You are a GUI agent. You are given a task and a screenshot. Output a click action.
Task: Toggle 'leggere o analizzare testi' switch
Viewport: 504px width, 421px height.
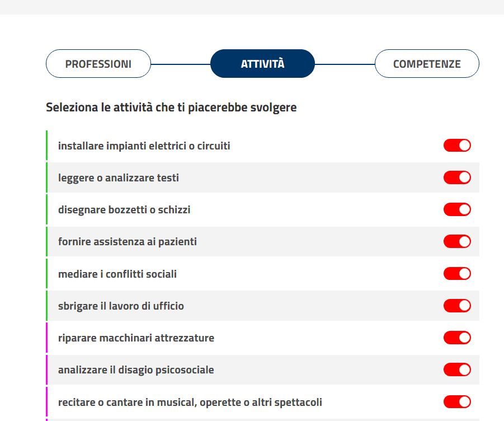(457, 177)
